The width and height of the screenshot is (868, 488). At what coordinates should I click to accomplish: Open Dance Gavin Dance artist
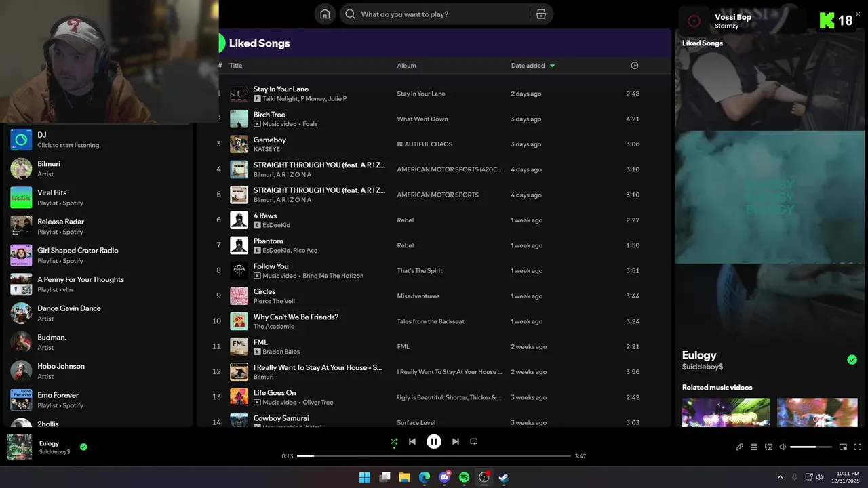coord(98,313)
